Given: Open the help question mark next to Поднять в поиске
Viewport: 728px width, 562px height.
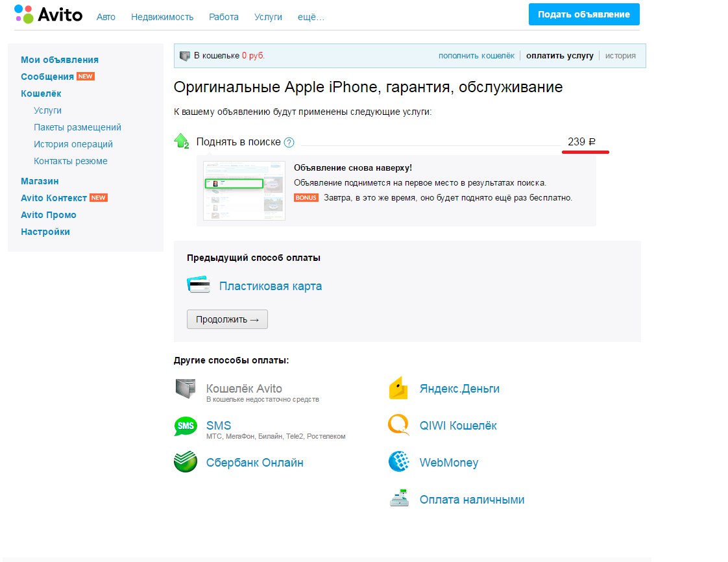Looking at the screenshot, I should (289, 143).
